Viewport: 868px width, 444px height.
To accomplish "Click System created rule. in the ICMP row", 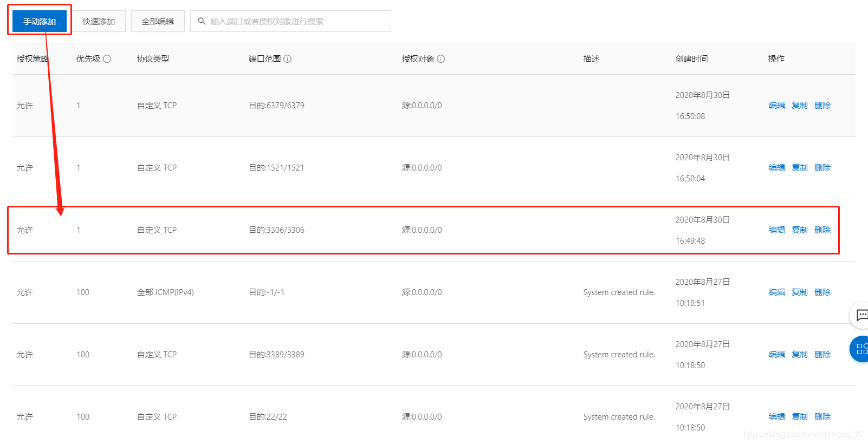I will pos(619,292).
